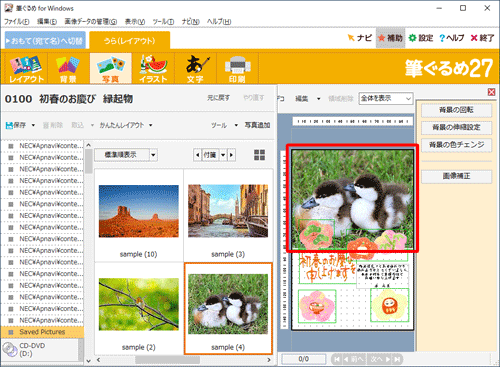Open the レイアウト (Layout) toolbar icon
Image resolution: width=500 pixels, height=367 pixels.
[x=26, y=68]
